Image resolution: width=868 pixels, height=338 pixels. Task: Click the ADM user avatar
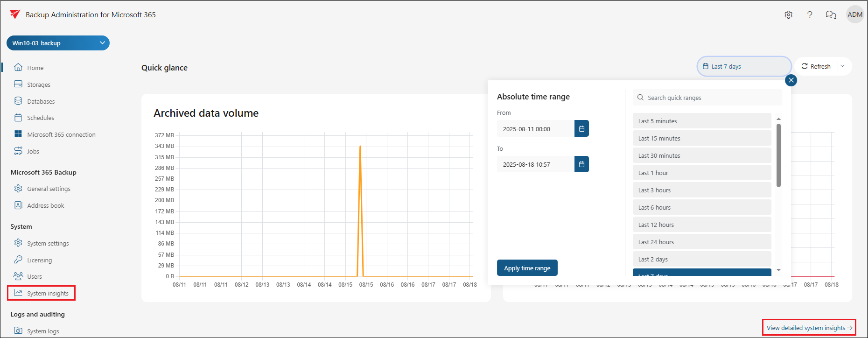click(854, 15)
